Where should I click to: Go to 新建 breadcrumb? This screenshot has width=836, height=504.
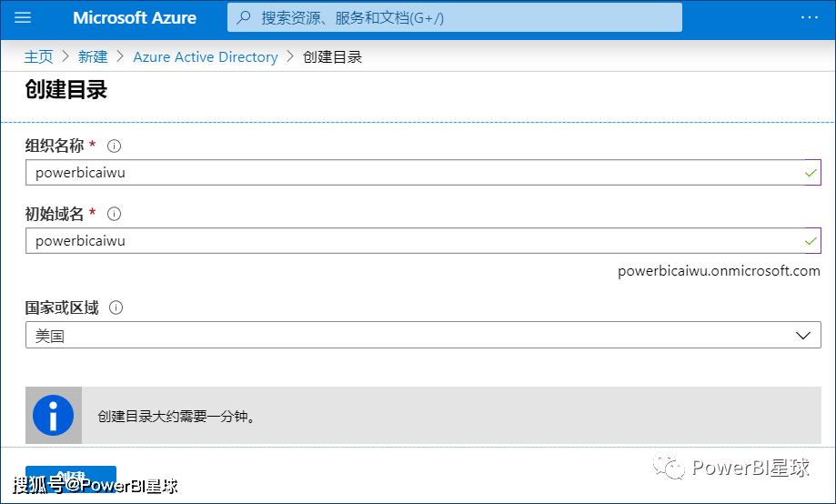[x=93, y=56]
